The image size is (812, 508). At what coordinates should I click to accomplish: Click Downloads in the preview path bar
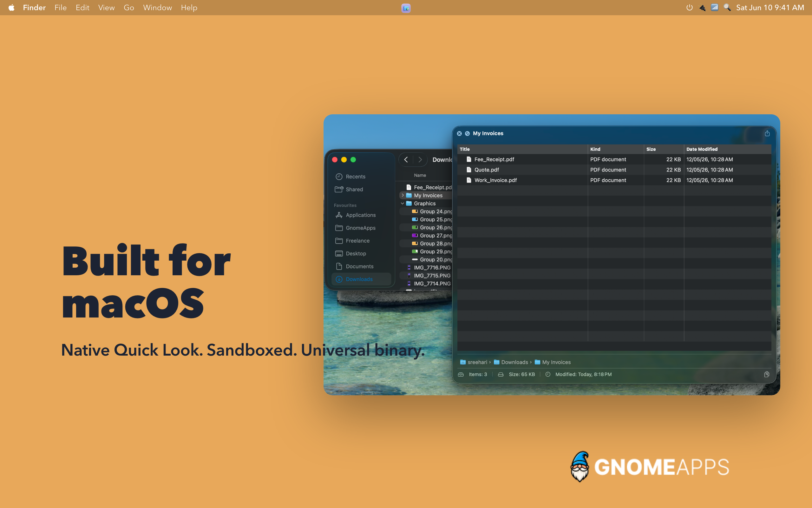pyautogui.click(x=511, y=362)
